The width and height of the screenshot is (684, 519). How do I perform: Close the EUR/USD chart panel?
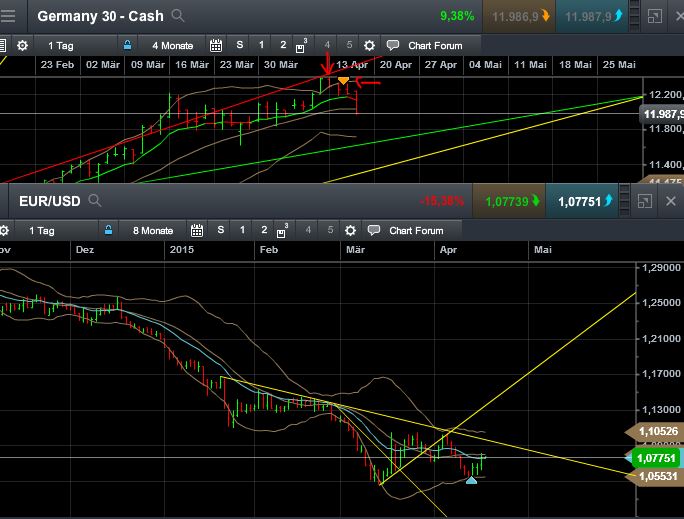click(x=671, y=201)
